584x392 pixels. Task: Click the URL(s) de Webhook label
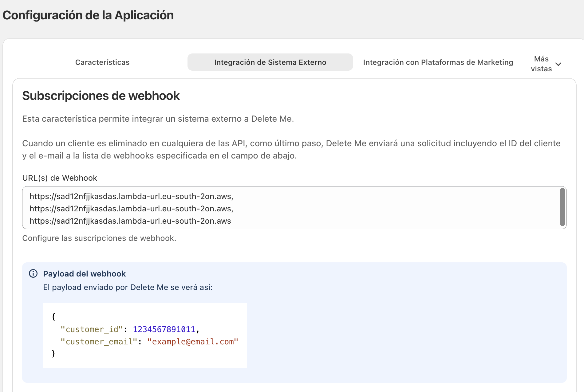(60, 178)
